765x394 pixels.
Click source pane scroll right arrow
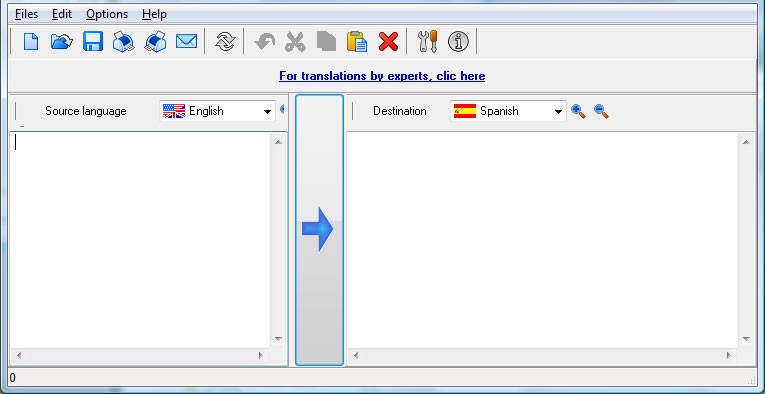coord(261,355)
